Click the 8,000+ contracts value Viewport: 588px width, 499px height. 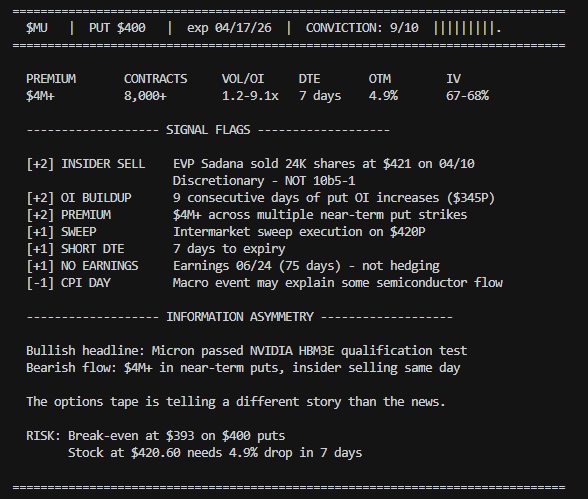(145, 96)
